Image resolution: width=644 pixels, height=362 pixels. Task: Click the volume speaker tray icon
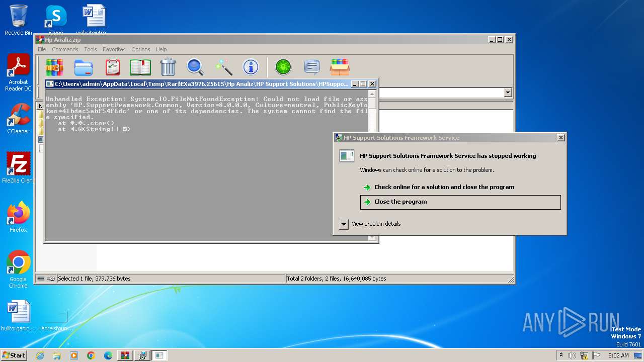pos(572,355)
